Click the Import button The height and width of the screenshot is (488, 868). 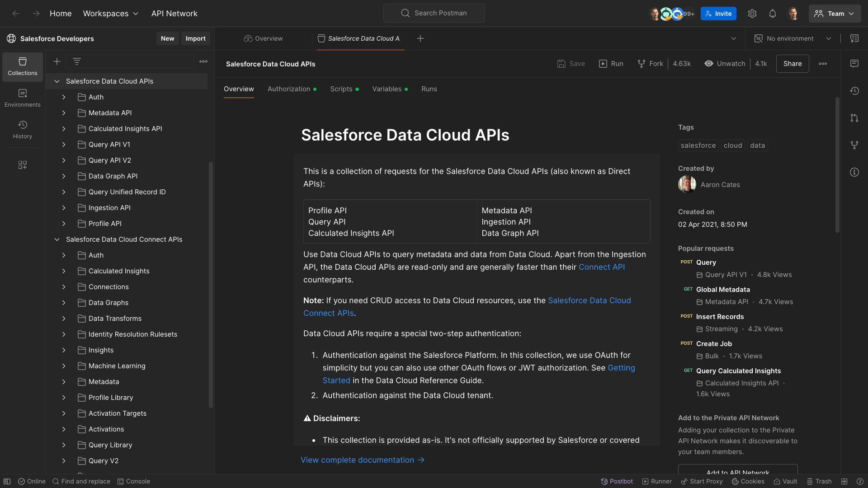pyautogui.click(x=195, y=38)
